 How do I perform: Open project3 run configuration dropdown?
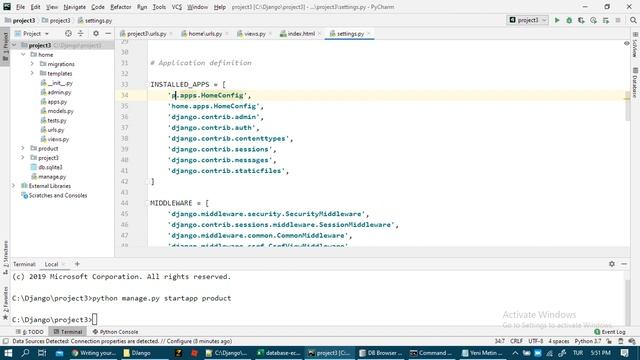tap(527, 20)
